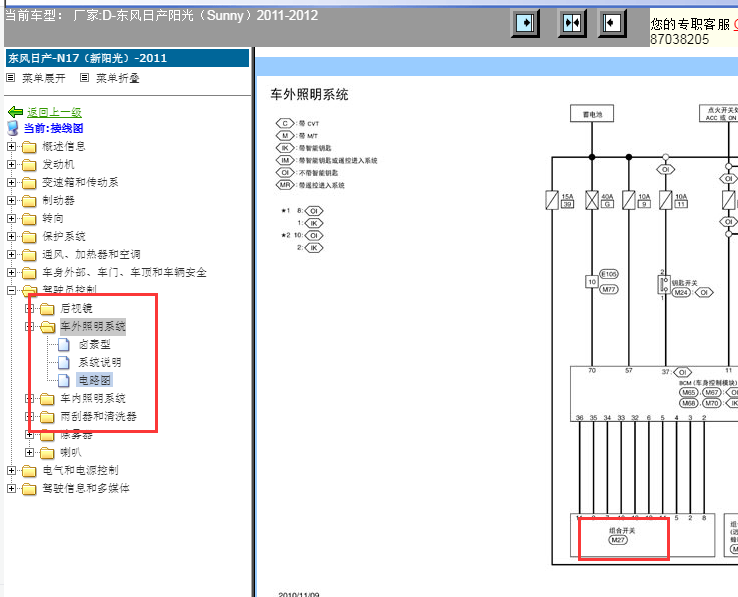Expand the 喇叭 folder node

click(29, 452)
